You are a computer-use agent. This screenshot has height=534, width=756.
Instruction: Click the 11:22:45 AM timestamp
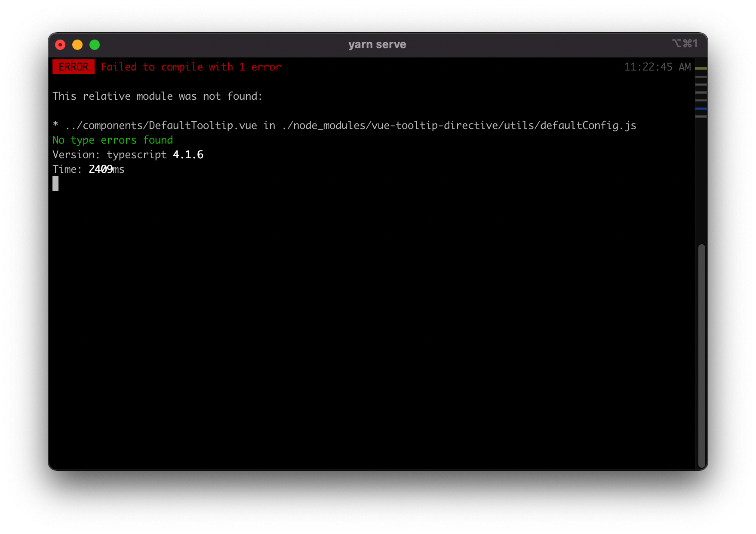(x=658, y=67)
